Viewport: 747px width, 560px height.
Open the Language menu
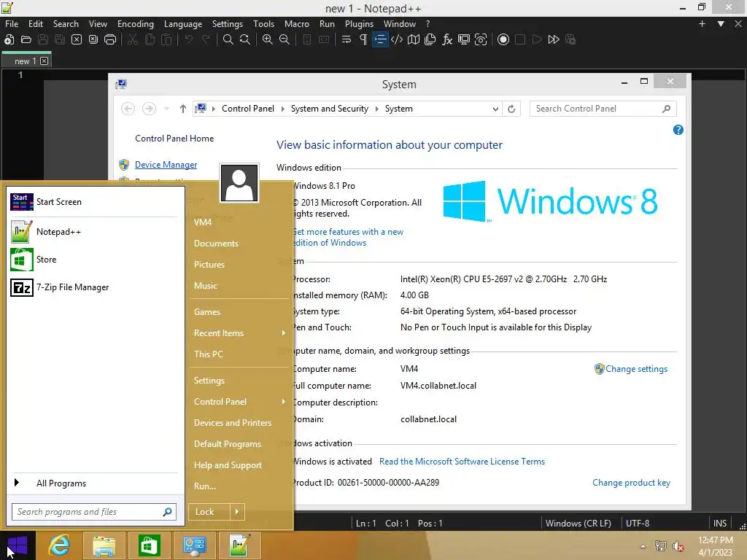click(183, 24)
